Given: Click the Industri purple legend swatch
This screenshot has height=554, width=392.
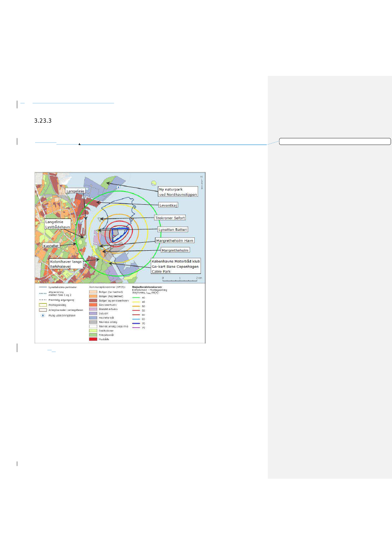Looking at the screenshot, I should [x=93, y=313].
